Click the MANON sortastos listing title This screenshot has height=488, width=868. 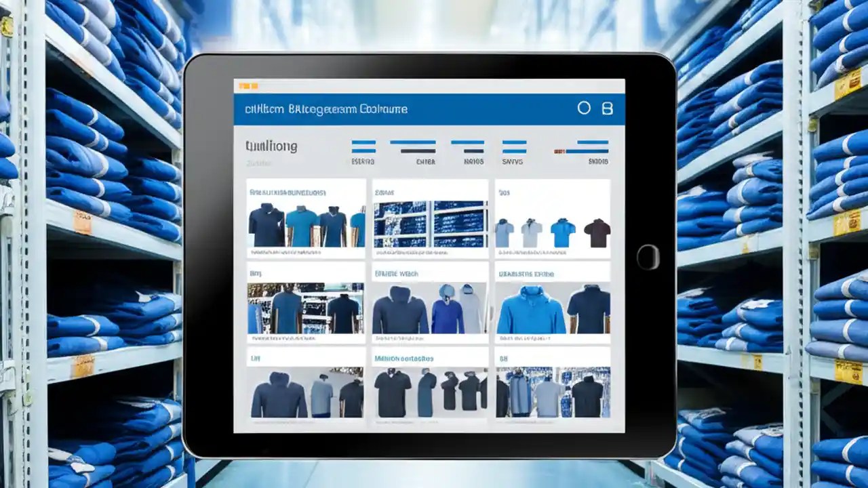click(404, 357)
